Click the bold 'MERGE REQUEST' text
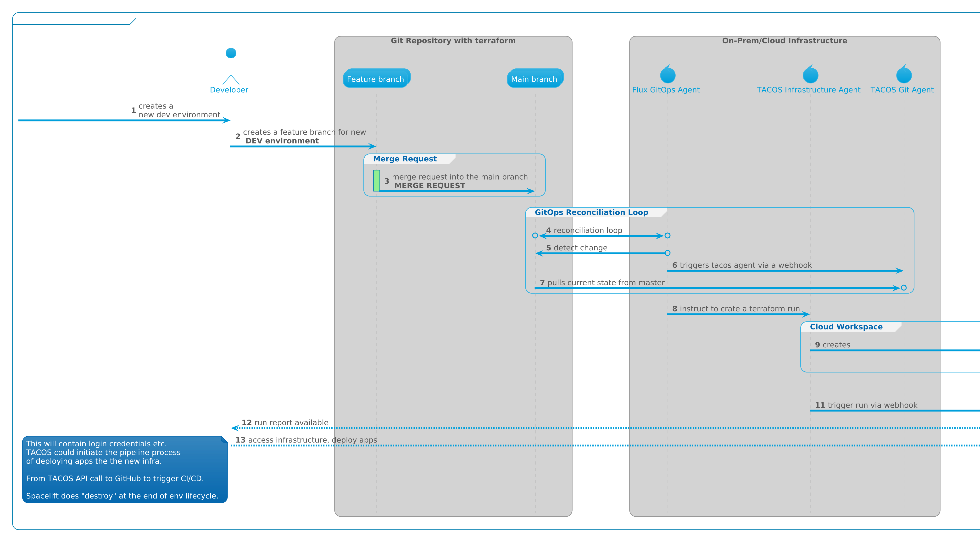Screen dimensions: 980x542 (x=429, y=186)
